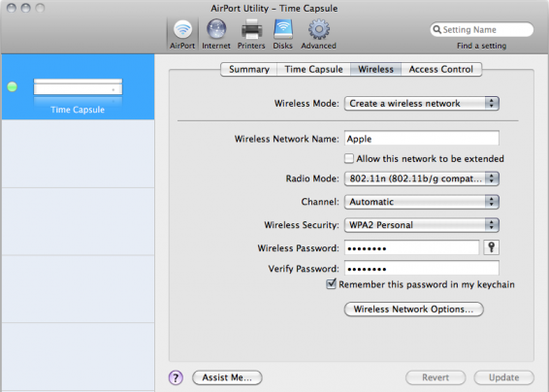The image size is (549, 392).
Task: Open the AirPort toolbar section
Action: tap(182, 34)
